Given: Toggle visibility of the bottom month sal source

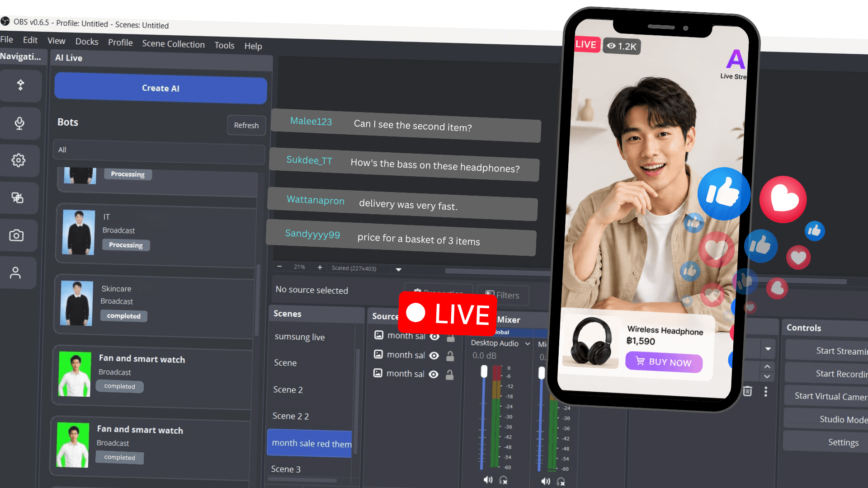Looking at the screenshot, I should pyautogui.click(x=434, y=374).
